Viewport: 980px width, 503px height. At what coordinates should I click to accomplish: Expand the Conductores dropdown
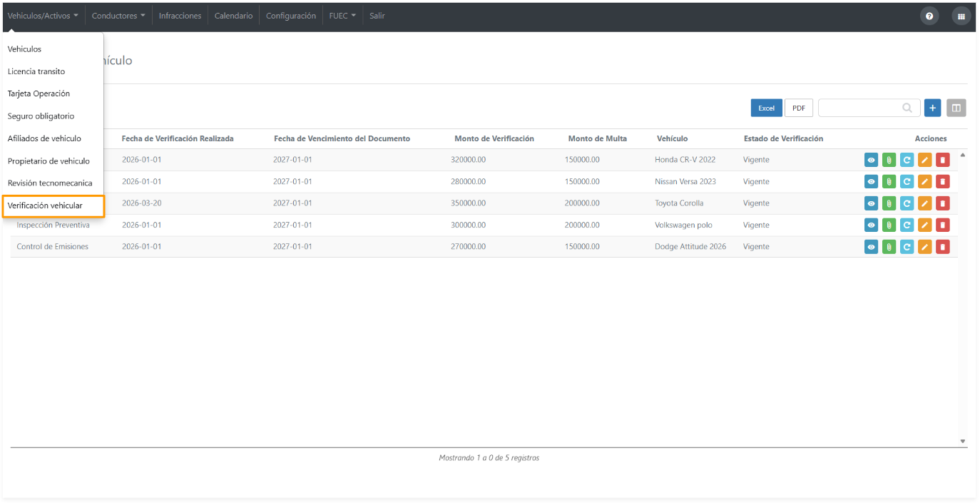pyautogui.click(x=118, y=16)
